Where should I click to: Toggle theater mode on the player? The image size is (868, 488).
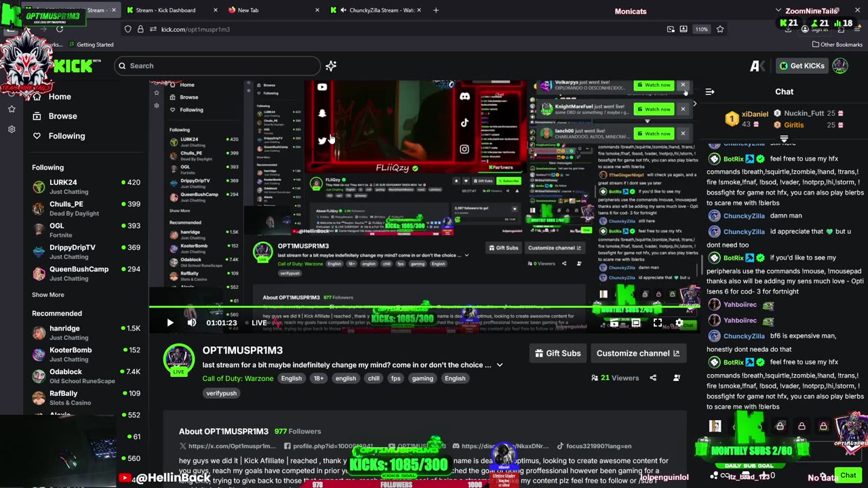click(635, 323)
